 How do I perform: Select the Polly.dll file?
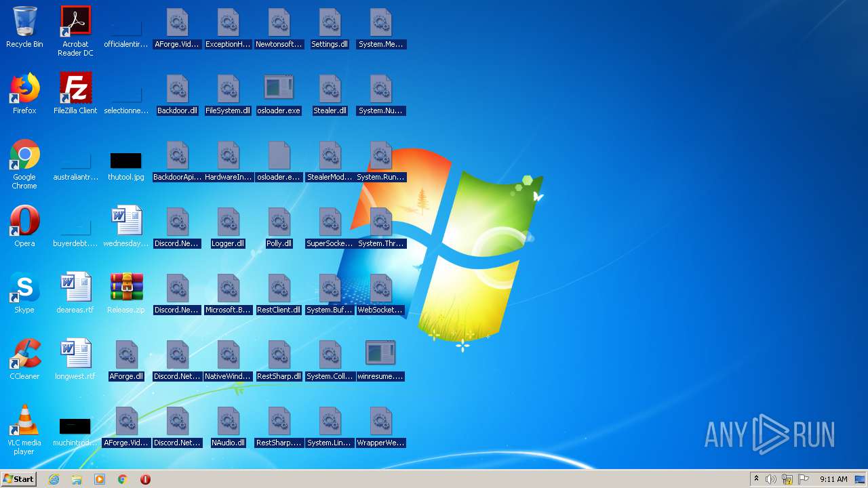coord(279,226)
